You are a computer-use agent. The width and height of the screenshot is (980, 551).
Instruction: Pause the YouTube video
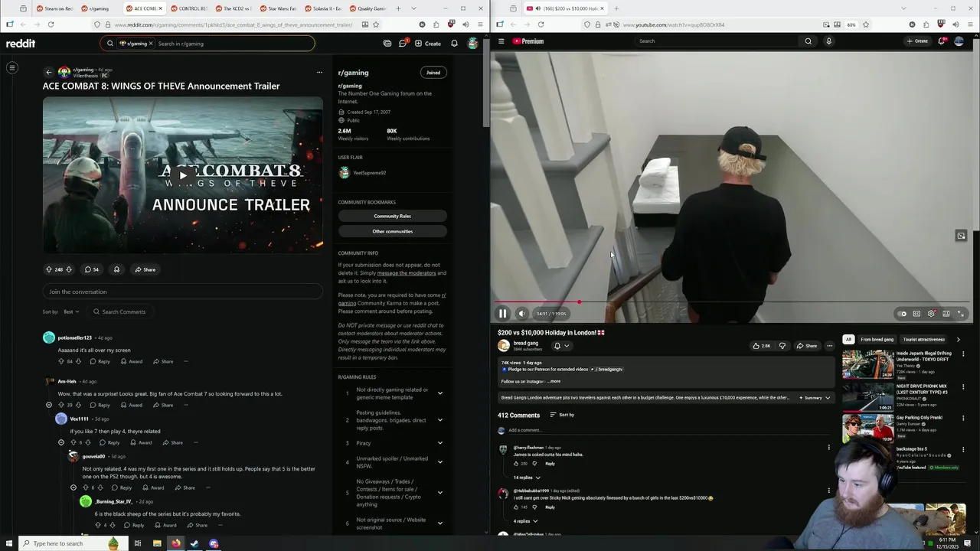[502, 314]
